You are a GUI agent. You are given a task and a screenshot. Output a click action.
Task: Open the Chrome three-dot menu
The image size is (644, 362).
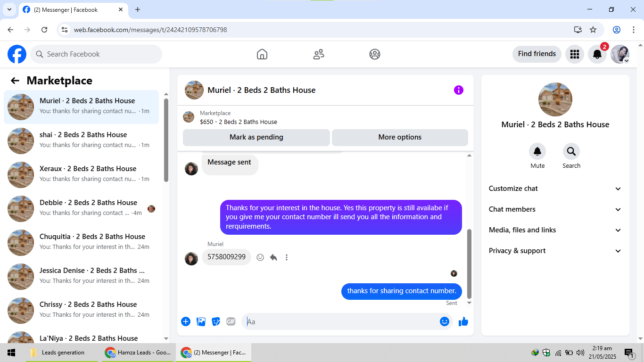[633, 30]
